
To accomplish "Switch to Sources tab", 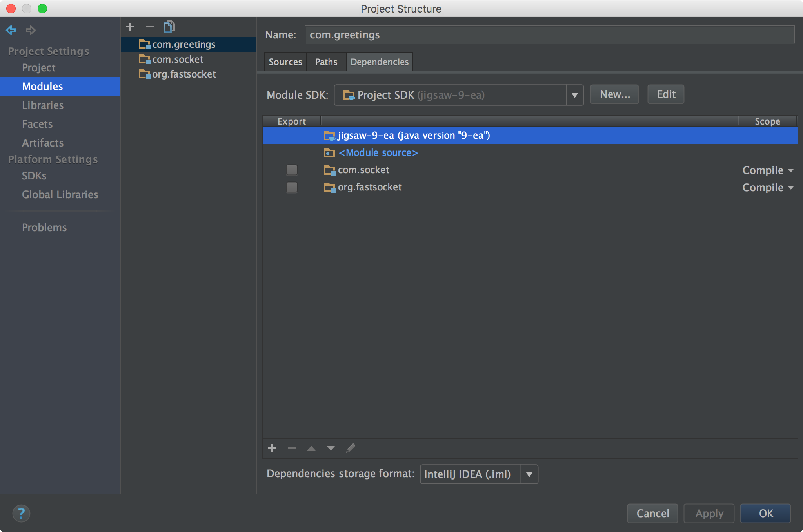I will (x=285, y=62).
